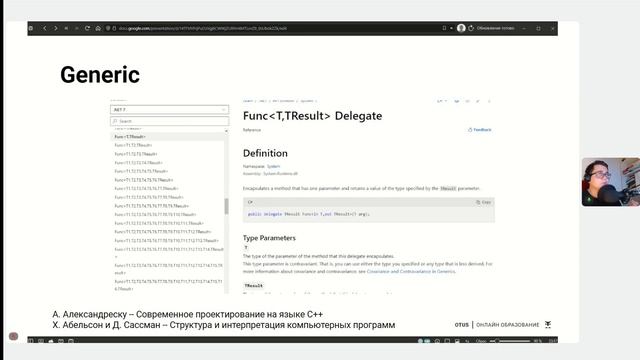Select Func<T,TResult> in the docs tree

coord(130,137)
